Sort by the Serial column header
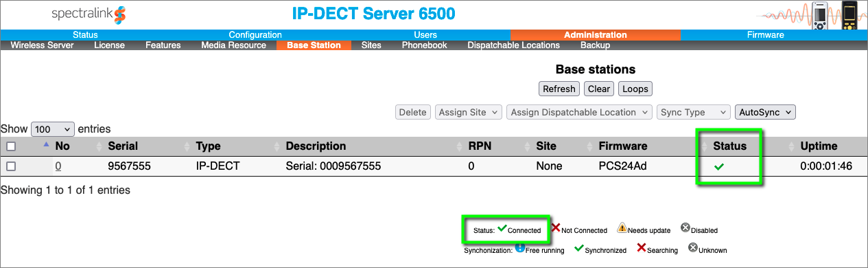The image size is (868, 268). (123, 146)
